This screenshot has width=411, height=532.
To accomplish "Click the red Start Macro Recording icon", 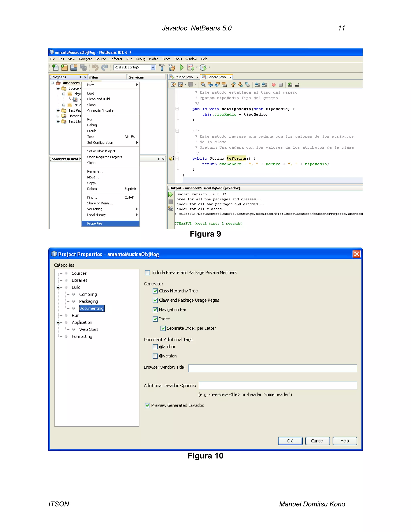I will point(274,85).
